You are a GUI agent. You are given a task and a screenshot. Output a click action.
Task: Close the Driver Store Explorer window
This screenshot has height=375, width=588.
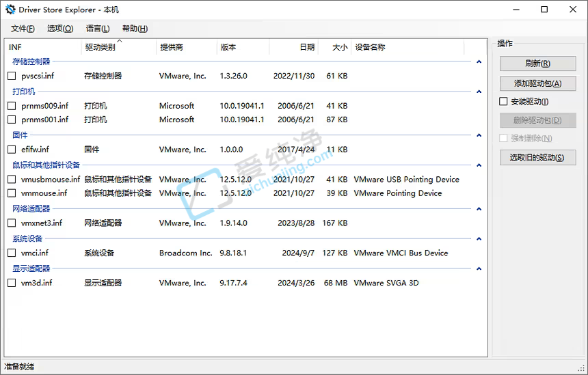pyautogui.click(x=573, y=10)
